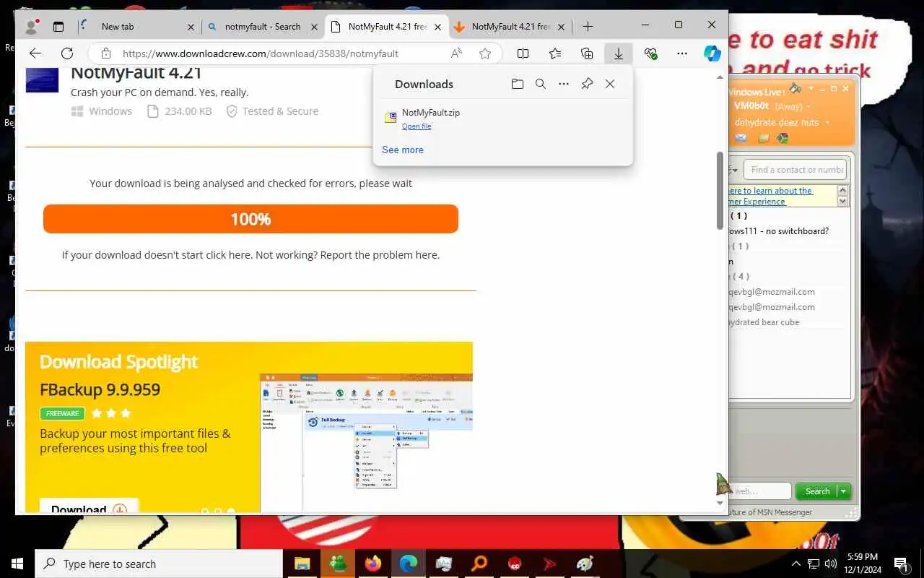Click the no switchboard? contact in Messenger
The width and height of the screenshot is (924, 578).
[778, 231]
